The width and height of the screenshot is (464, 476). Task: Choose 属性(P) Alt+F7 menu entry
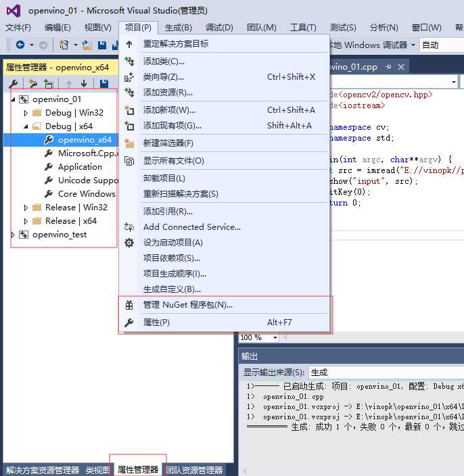tap(224, 323)
